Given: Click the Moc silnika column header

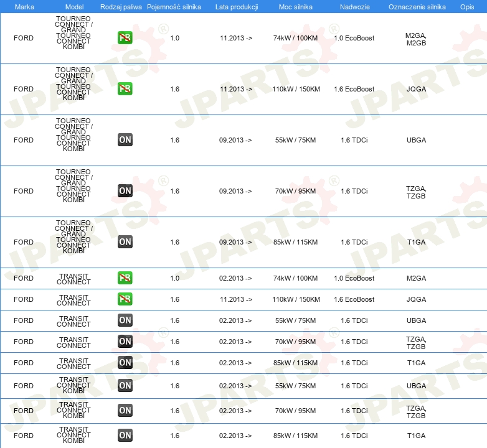Looking at the screenshot, I should (295, 7).
